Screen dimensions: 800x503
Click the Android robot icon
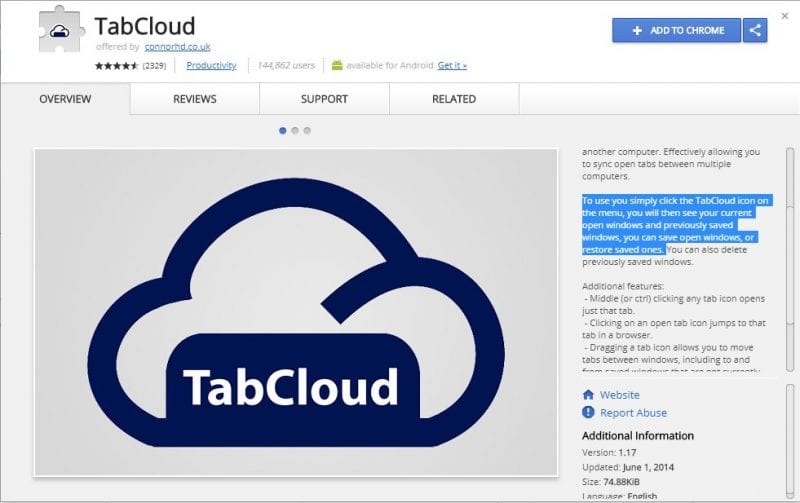pyautogui.click(x=337, y=65)
